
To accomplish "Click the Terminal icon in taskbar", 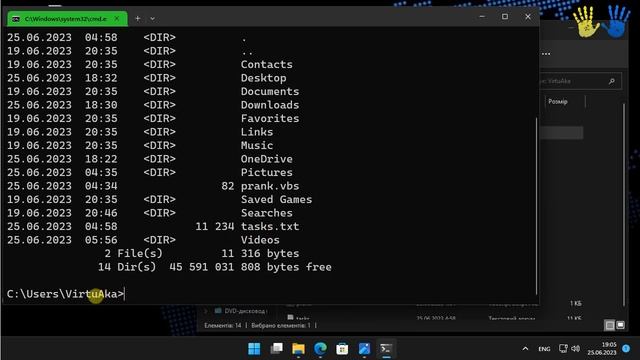I will (386, 349).
